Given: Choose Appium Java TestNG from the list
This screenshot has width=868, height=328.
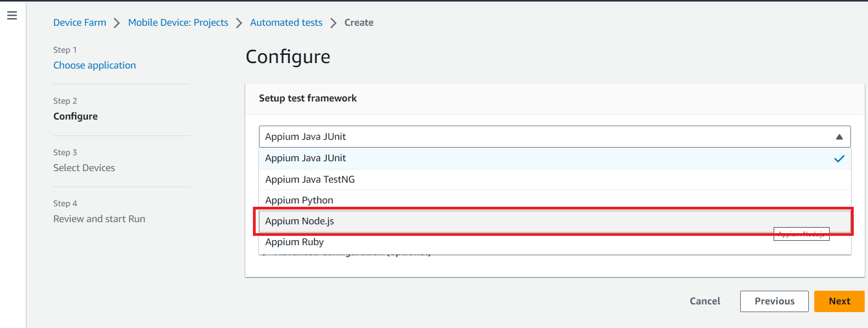Looking at the screenshot, I should point(310,179).
